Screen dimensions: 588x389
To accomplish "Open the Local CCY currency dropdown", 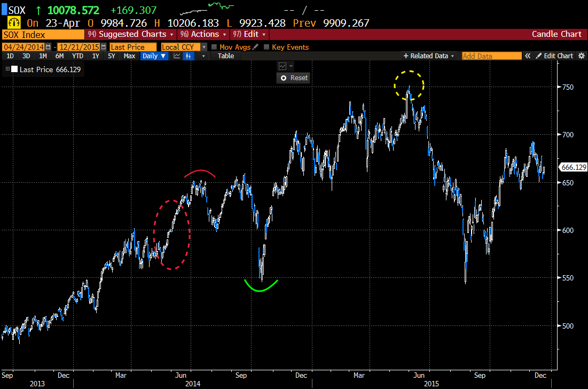I will 203,47.
